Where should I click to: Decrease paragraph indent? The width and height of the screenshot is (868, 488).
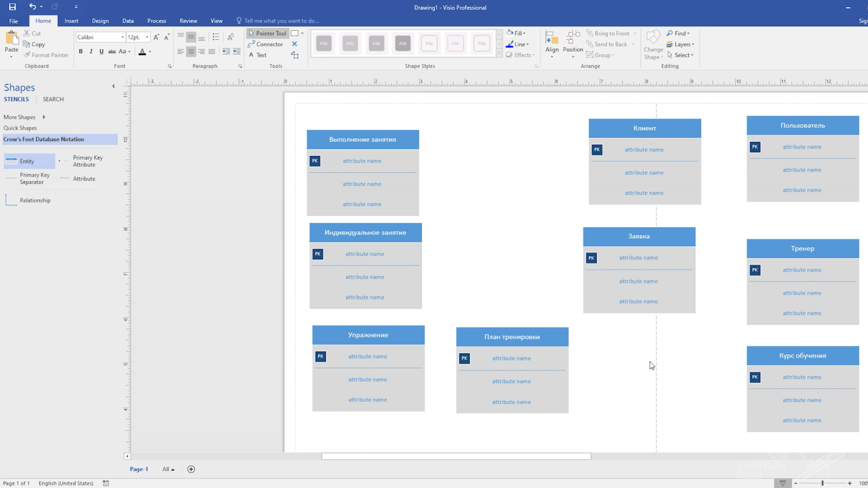click(226, 52)
